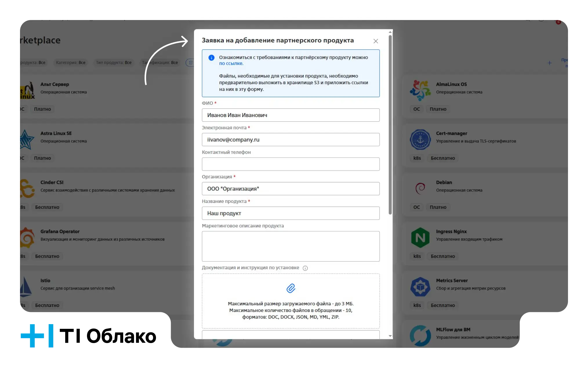Click the k8s tag on Cert-manager

coord(417,158)
